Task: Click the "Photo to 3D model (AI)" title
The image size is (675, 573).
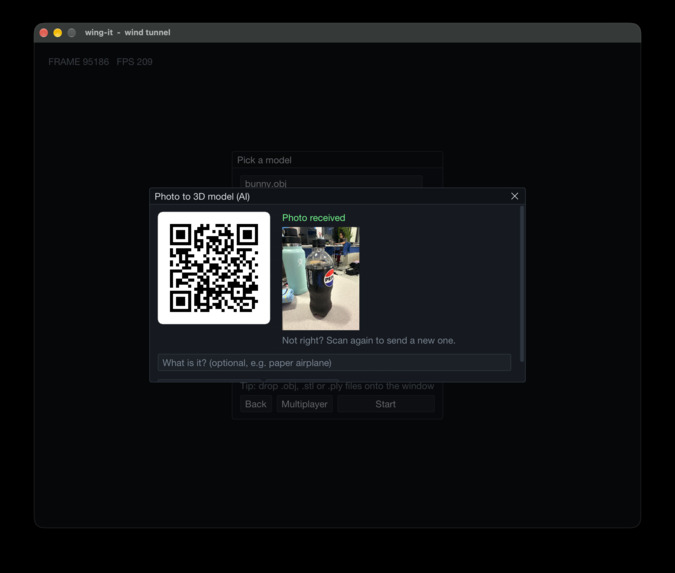Action: click(202, 197)
